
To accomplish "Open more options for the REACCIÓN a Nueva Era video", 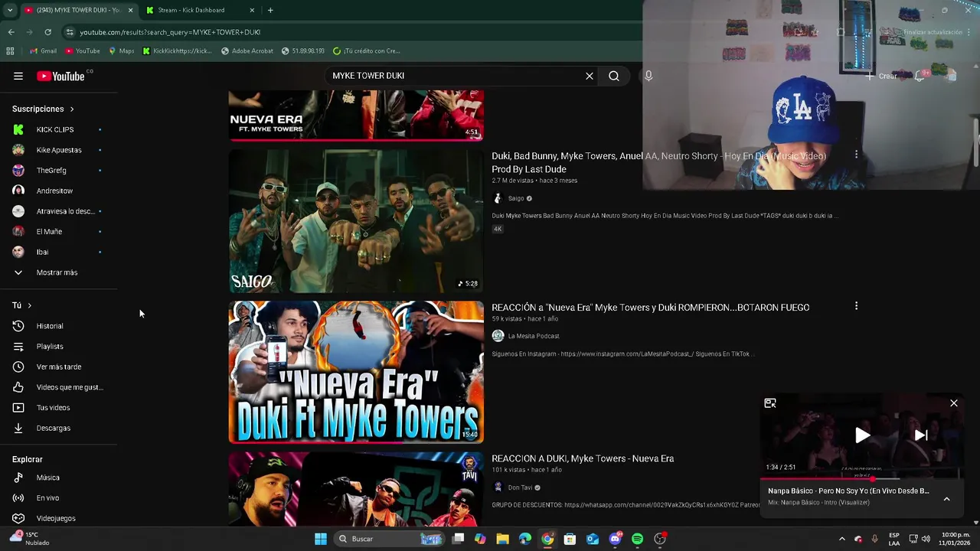I will [x=856, y=306].
